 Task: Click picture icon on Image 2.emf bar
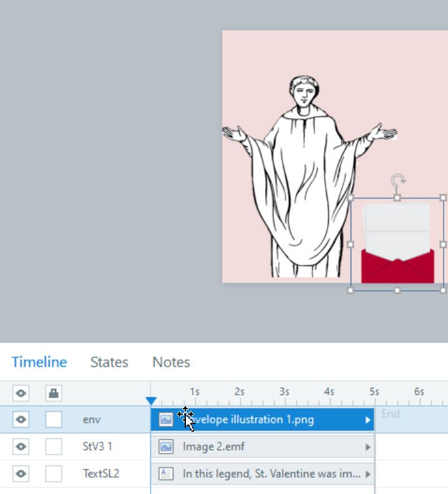166,447
